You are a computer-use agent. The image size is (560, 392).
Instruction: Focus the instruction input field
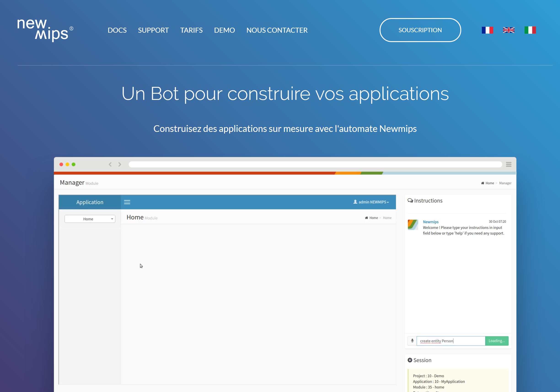(451, 341)
